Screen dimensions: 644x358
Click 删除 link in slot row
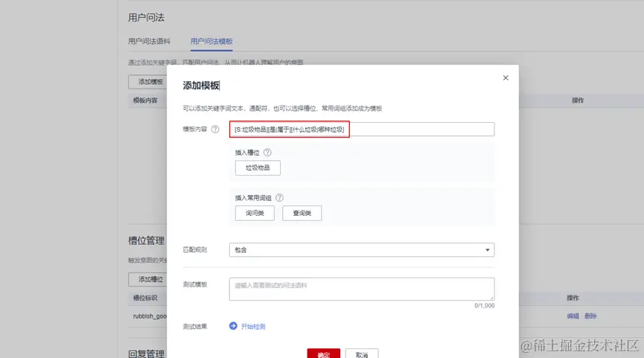point(590,316)
